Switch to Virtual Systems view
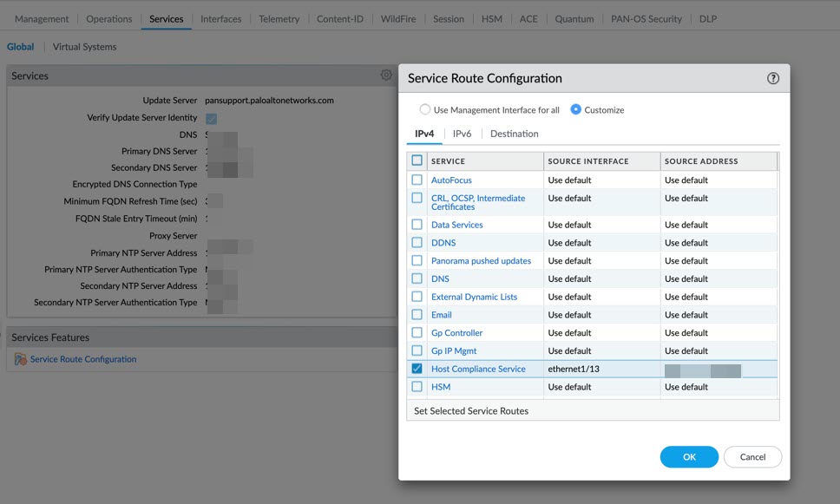The height and width of the screenshot is (504, 840). point(84,47)
